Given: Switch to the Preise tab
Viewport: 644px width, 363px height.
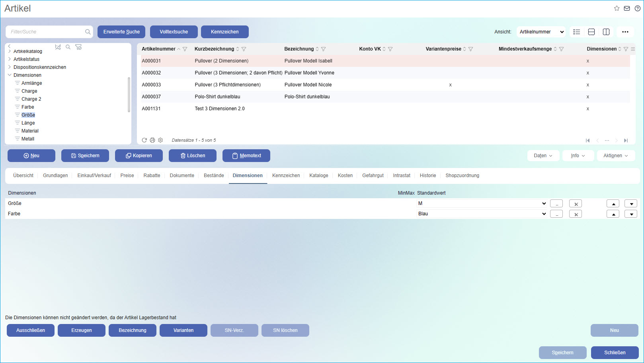Looking at the screenshot, I should pyautogui.click(x=127, y=176).
